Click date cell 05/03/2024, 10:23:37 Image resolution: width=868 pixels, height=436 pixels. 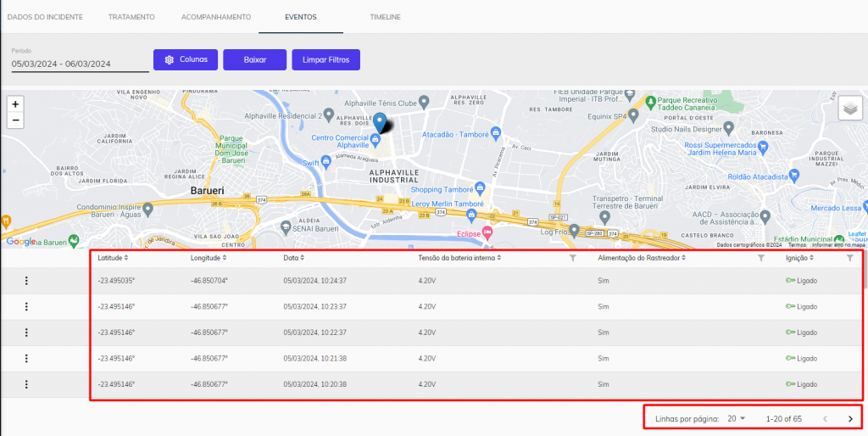[315, 306]
